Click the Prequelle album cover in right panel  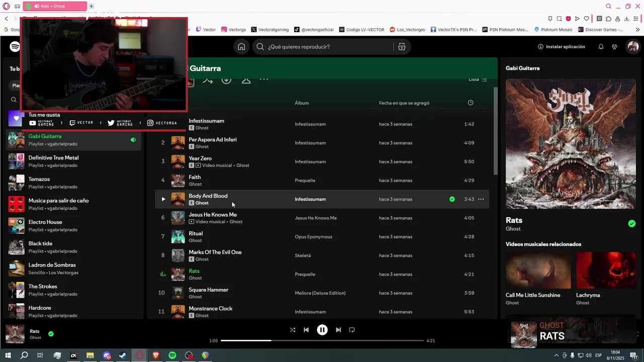pos(571,144)
